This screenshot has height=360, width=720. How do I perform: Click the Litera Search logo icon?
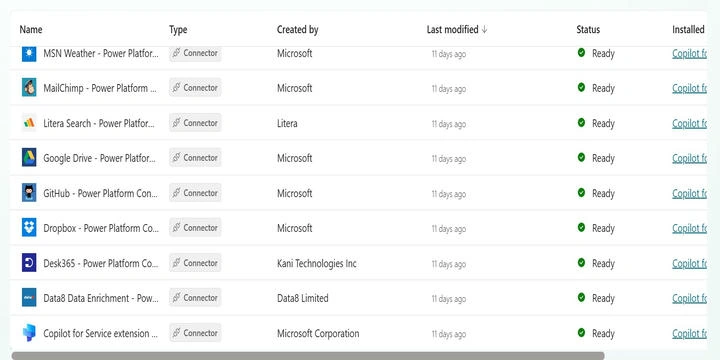pyautogui.click(x=29, y=123)
